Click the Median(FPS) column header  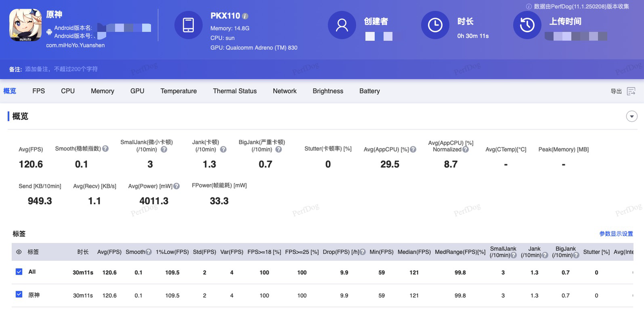tap(414, 252)
